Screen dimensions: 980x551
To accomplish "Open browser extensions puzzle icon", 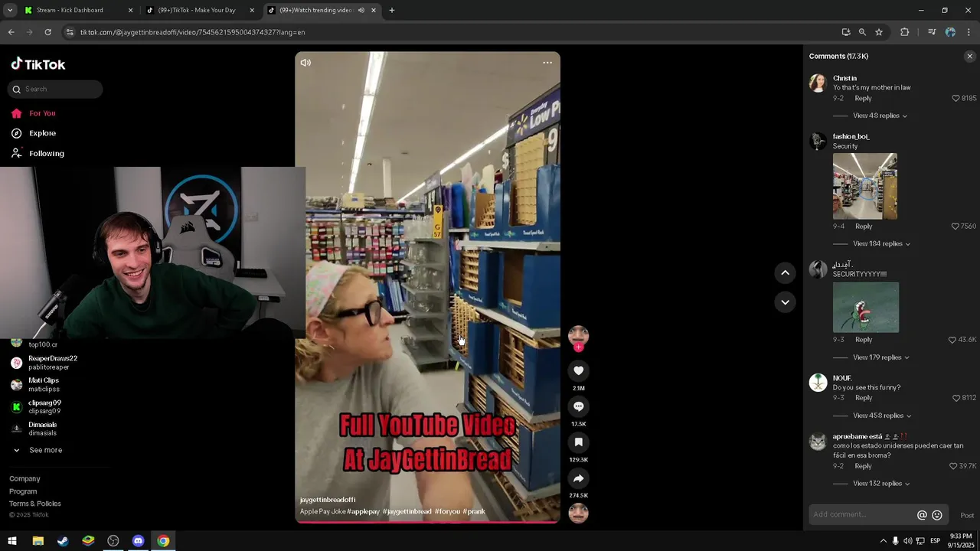I will click(x=905, y=32).
